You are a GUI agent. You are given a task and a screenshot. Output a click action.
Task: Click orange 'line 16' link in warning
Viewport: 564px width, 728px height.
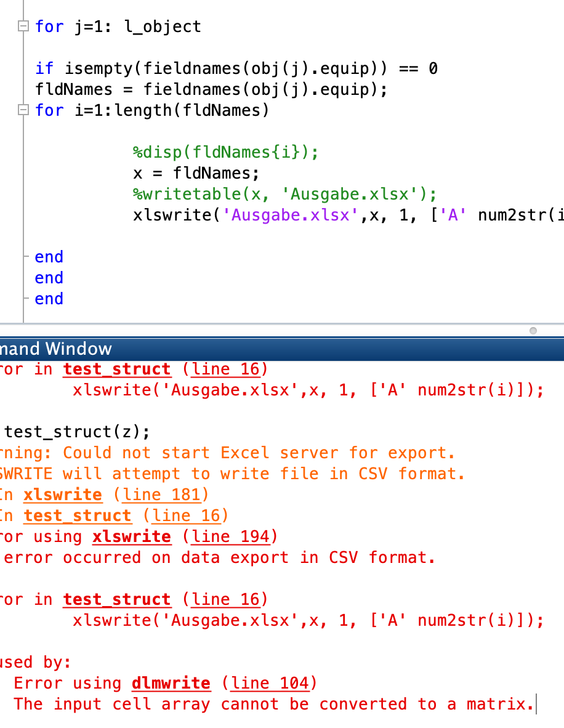tap(185, 516)
